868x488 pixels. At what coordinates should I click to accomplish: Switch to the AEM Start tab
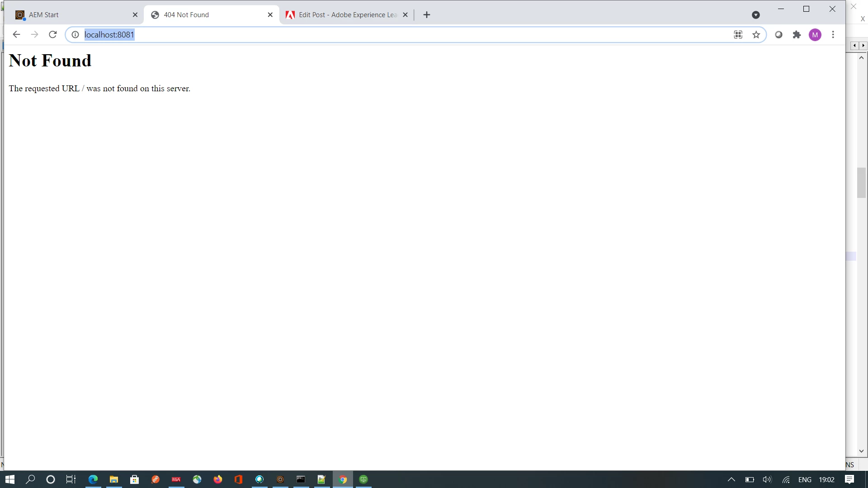click(72, 15)
